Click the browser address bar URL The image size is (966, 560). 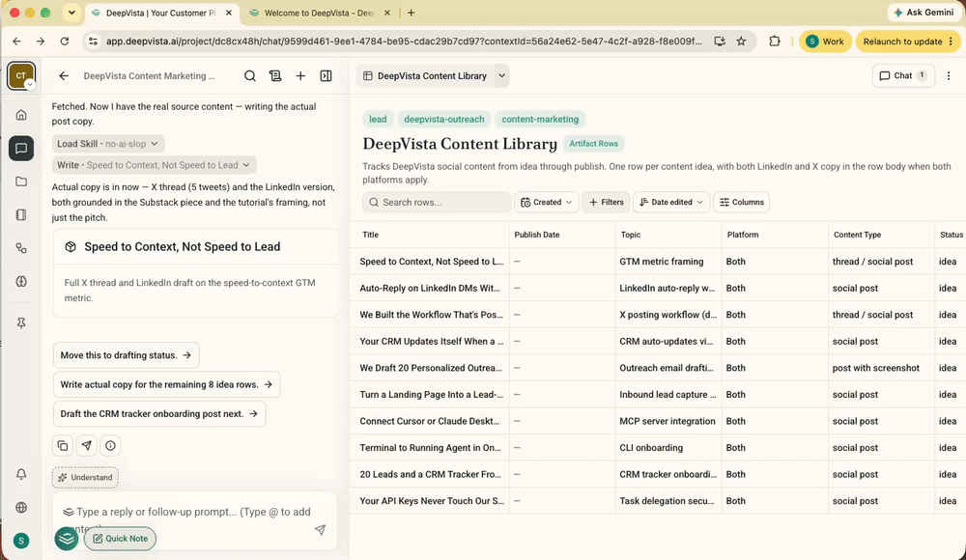(x=404, y=42)
